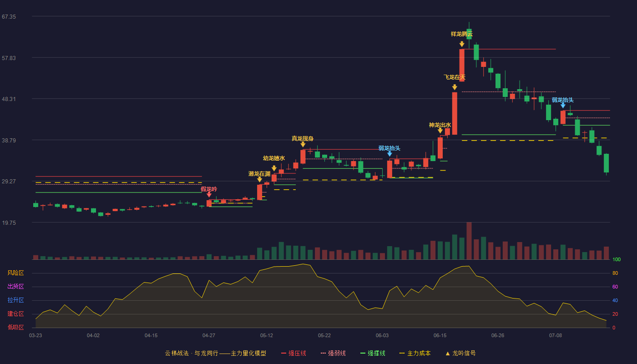
Task: Click the 05-12 date label
Action: (x=267, y=335)
